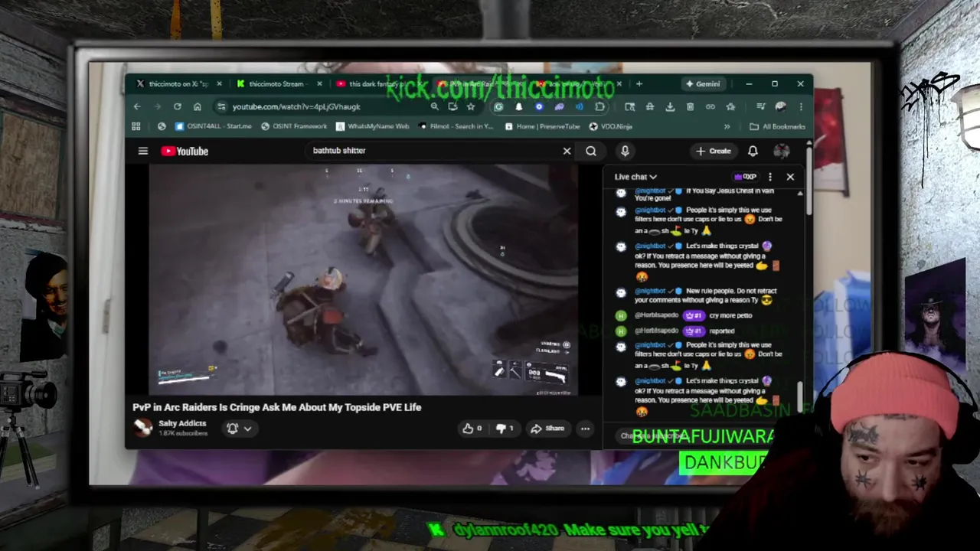Screen dimensions: 980x551
Task: Close the live chat panel
Action: coord(790,177)
